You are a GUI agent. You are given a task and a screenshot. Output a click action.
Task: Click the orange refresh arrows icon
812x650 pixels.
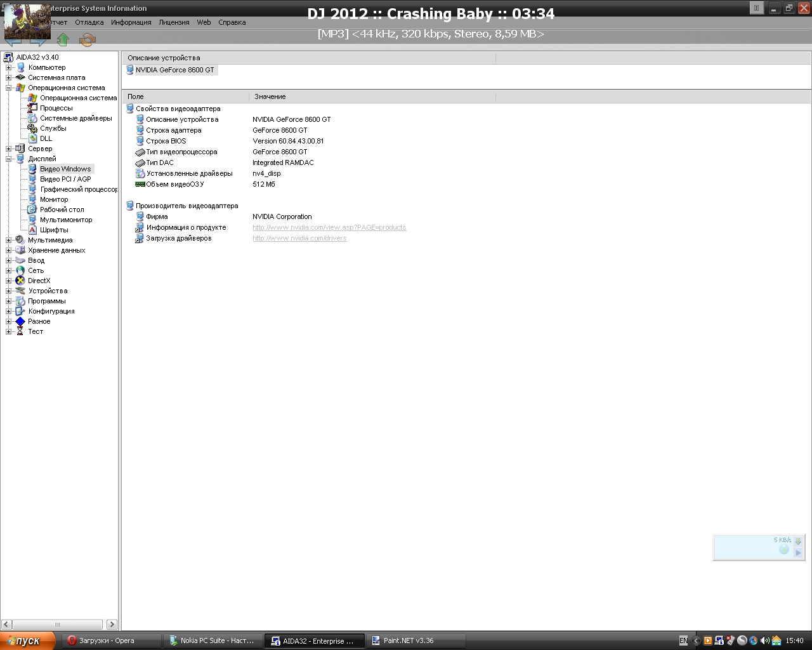click(x=87, y=40)
